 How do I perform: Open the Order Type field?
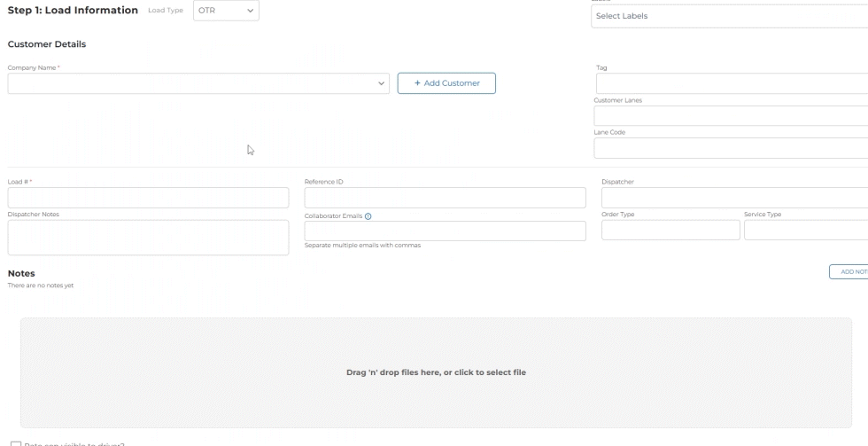click(670, 231)
